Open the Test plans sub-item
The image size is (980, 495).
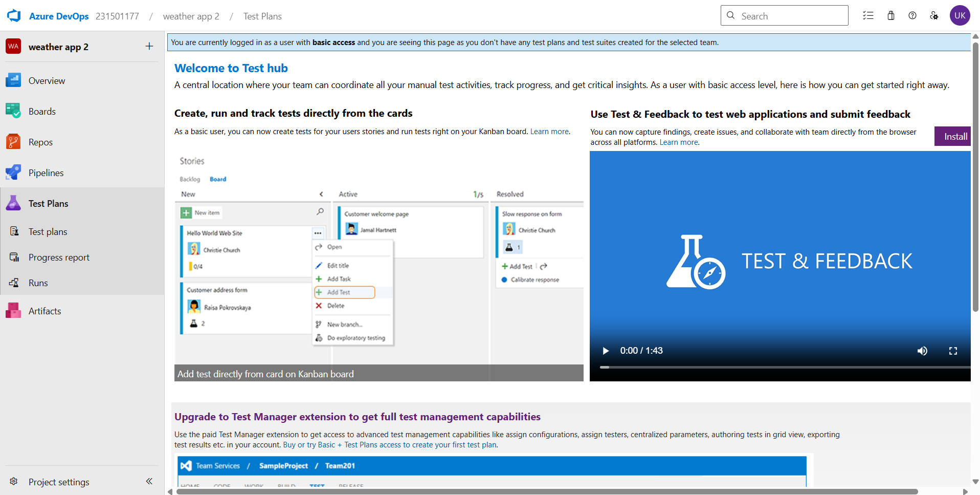82,231
